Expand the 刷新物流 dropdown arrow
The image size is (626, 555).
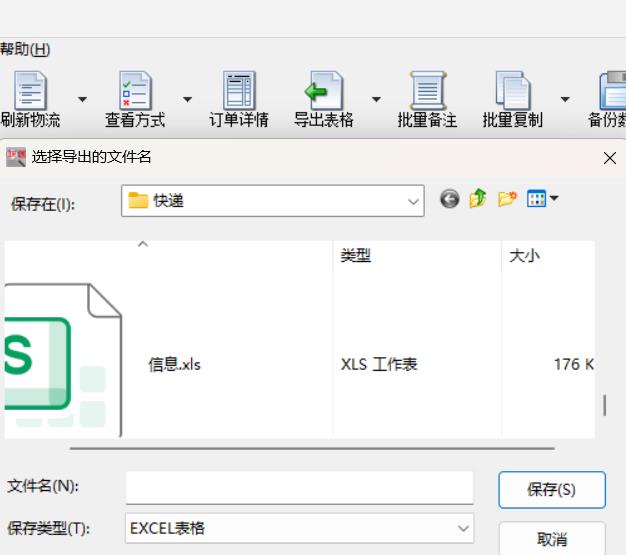tap(82, 99)
